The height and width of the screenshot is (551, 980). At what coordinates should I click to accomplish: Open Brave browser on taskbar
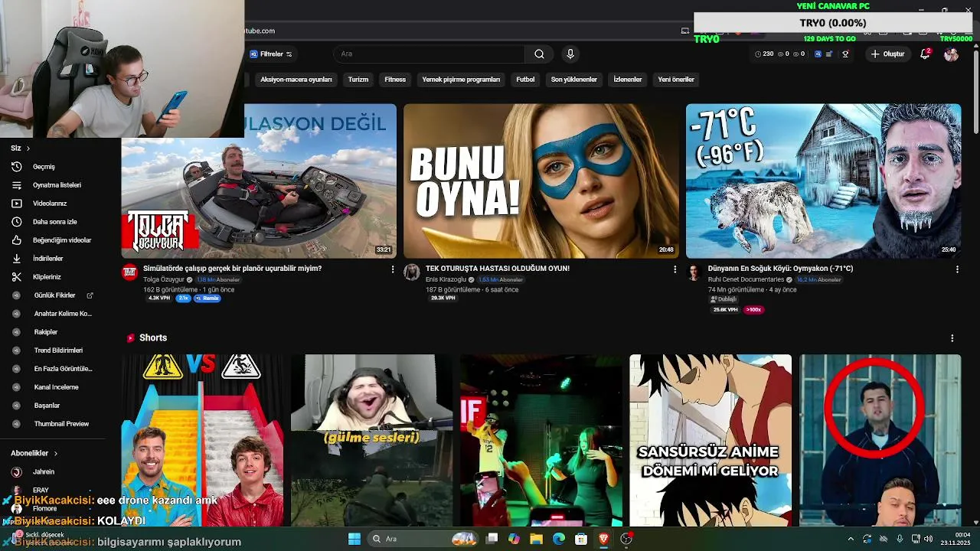[x=604, y=539]
